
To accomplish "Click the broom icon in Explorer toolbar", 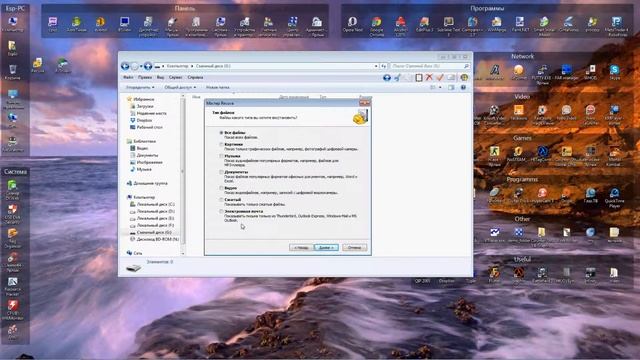I will (x=397, y=77).
